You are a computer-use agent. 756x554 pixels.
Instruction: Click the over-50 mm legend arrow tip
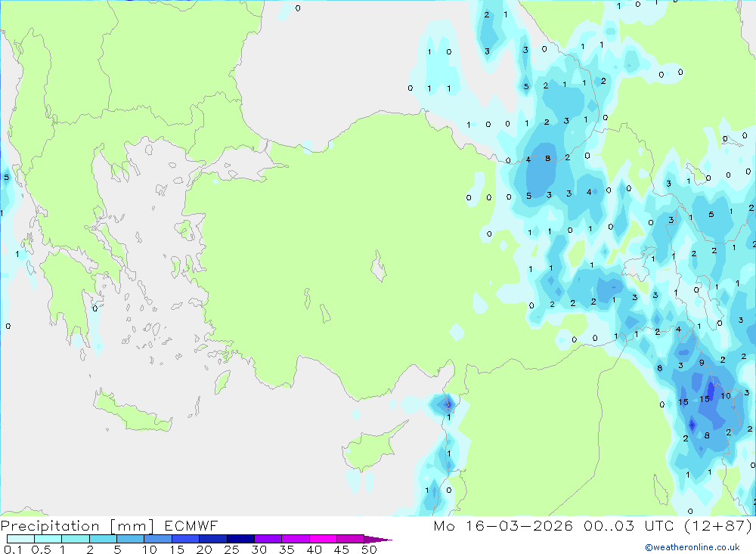point(378,539)
